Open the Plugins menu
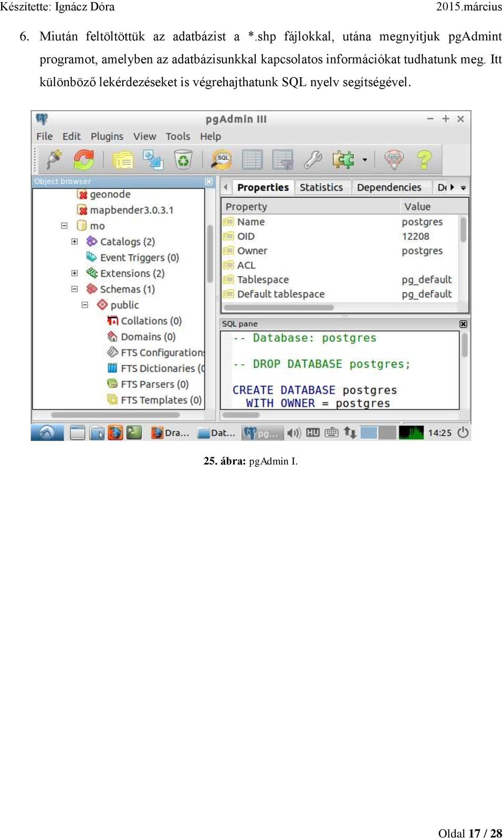The image size is (504, 838). pos(107,137)
